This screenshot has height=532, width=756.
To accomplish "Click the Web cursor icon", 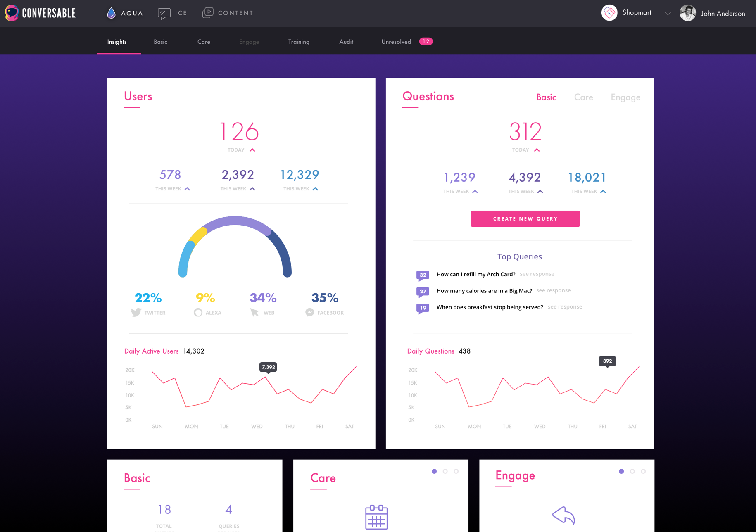I will (254, 313).
